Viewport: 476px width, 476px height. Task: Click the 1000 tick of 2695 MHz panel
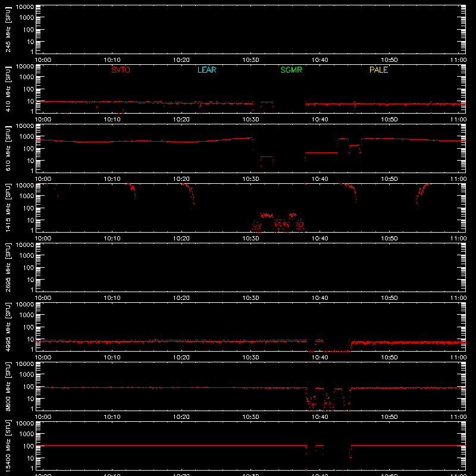27,256
